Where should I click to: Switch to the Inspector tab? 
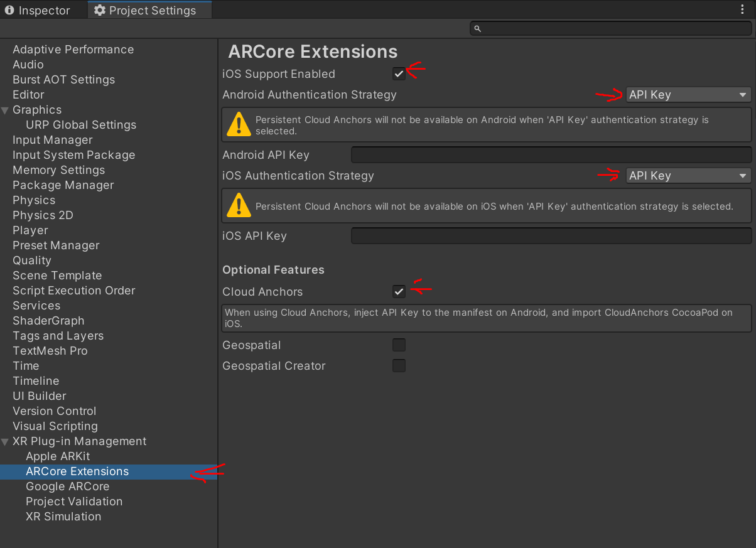pyautogui.click(x=38, y=11)
